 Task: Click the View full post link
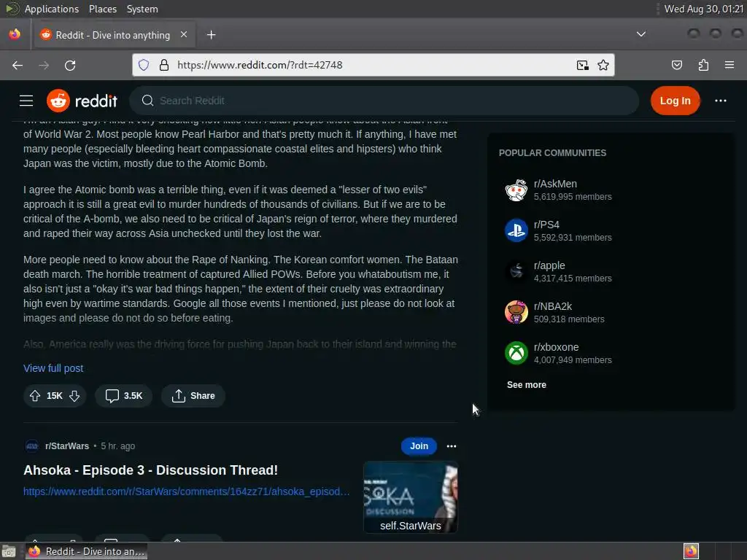(53, 368)
